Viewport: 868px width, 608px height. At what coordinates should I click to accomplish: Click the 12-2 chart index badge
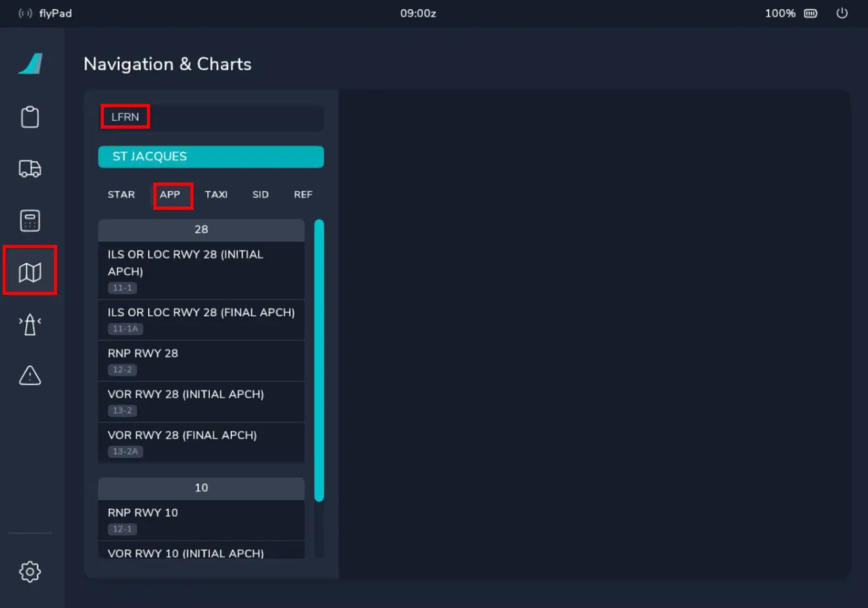point(122,369)
